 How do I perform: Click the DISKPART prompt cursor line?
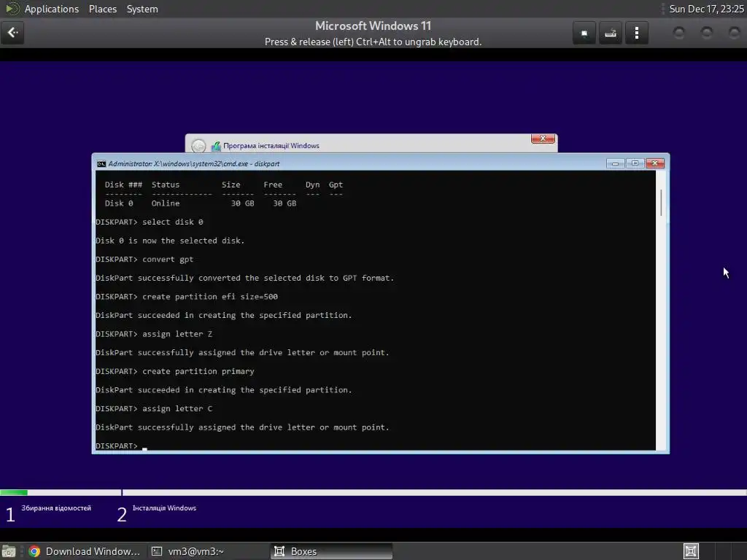click(x=122, y=446)
